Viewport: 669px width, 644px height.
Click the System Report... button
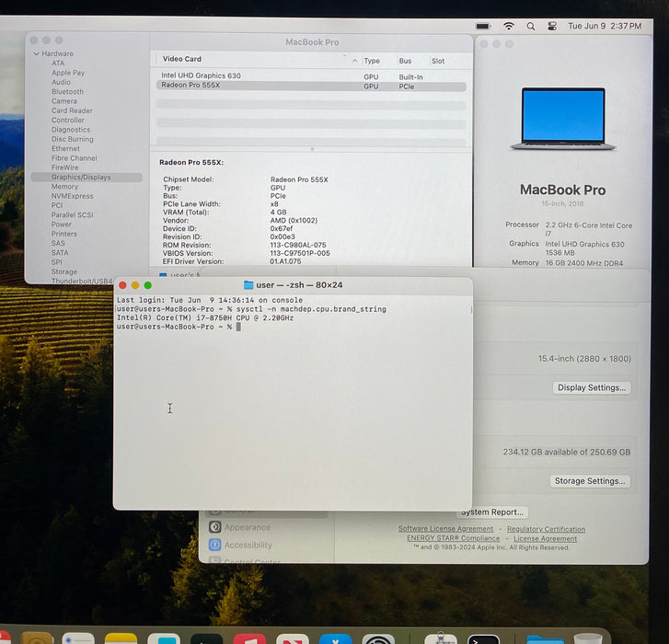pos(492,512)
